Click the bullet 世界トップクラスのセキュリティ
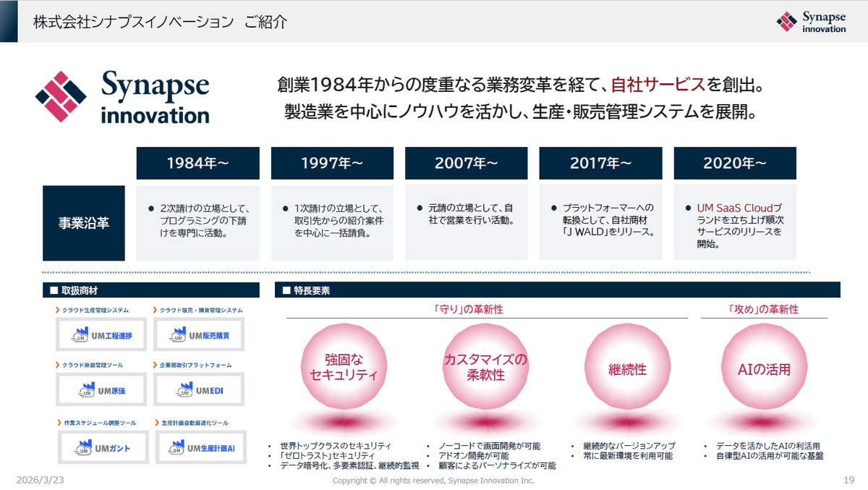The image size is (868, 490). click(x=335, y=446)
